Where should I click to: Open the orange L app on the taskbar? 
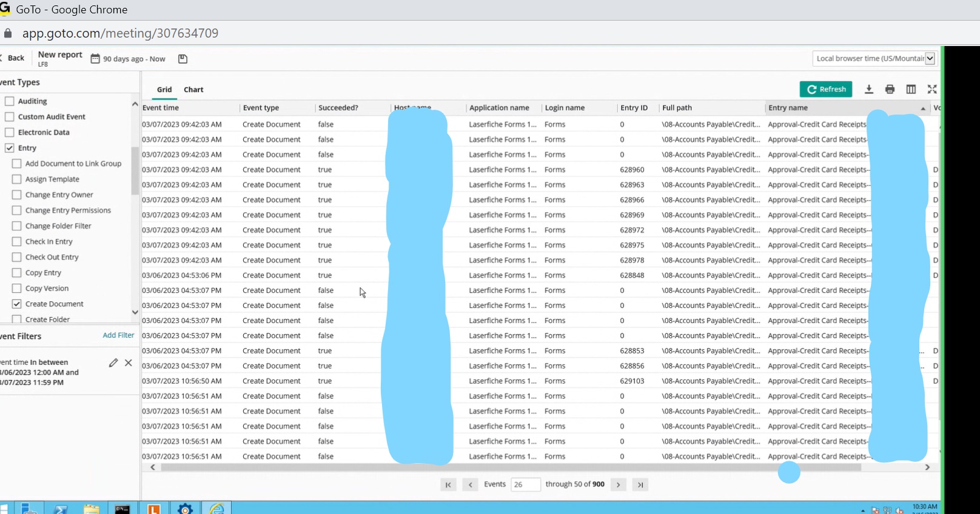click(x=153, y=508)
